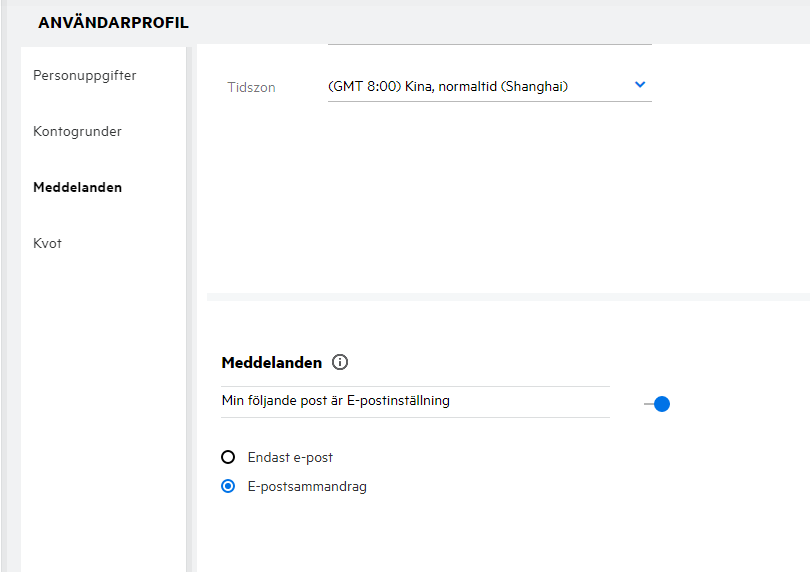Go to the Meddelanden sidebar item
This screenshot has height=572, width=810.
click(x=77, y=187)
